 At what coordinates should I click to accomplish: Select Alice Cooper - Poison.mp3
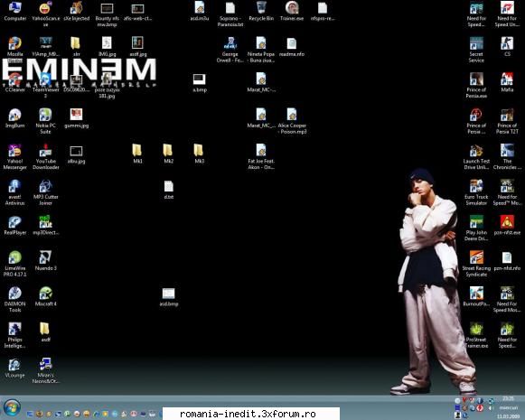click(292, 121)
